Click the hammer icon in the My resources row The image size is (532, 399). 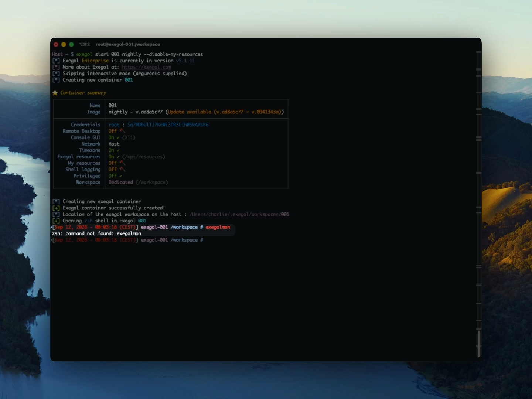pos(122,163)
